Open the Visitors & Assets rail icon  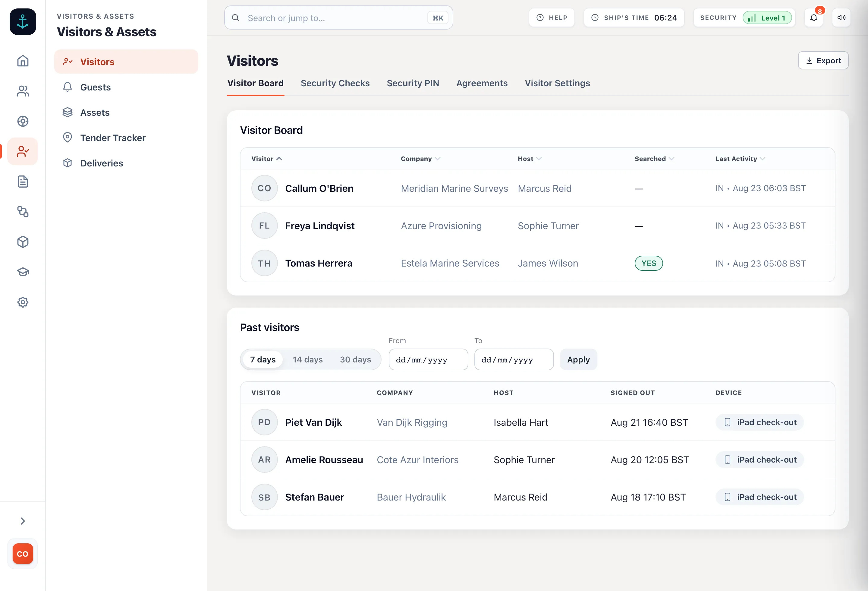(x=23, y=151)
